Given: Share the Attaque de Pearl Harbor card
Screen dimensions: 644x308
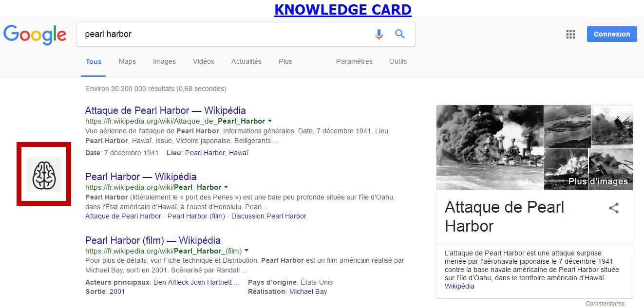Looking at the screenshot, I should click(614, 208).
